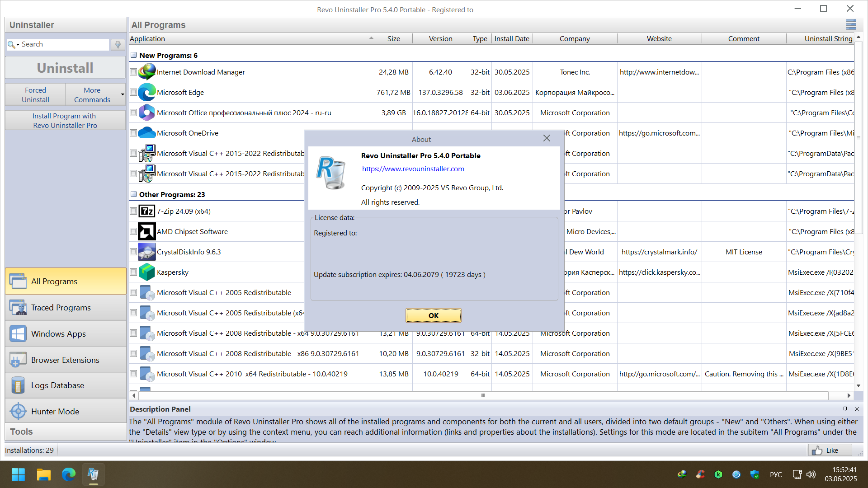This screenshot has width=868, height=488.
Task: Click Install Program with Revo Uninstaller Pro
Action: click(x=66, y=120)
